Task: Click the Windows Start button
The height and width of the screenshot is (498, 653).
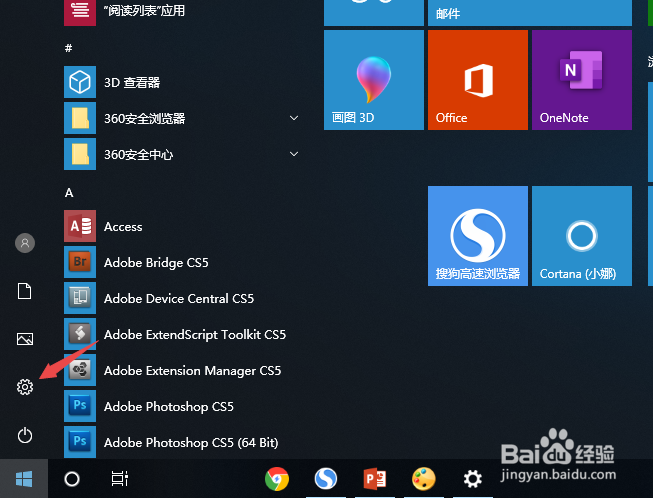Action: [x=24, y=479]
